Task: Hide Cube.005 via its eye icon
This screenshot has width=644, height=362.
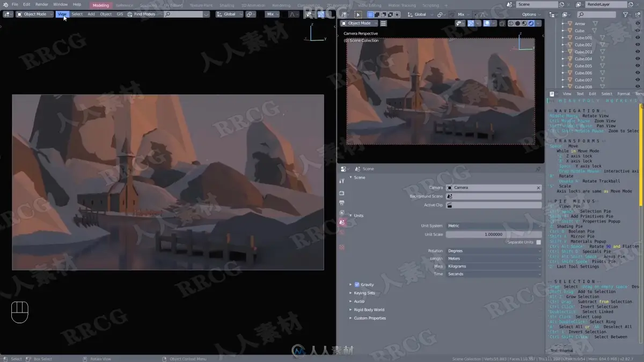Action: 638,66
